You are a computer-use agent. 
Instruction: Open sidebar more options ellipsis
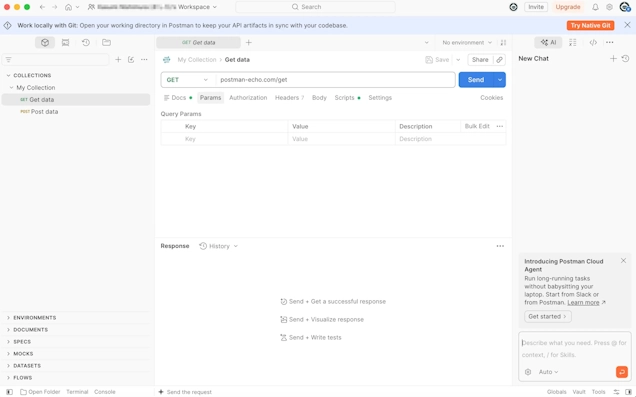[144, 60]
